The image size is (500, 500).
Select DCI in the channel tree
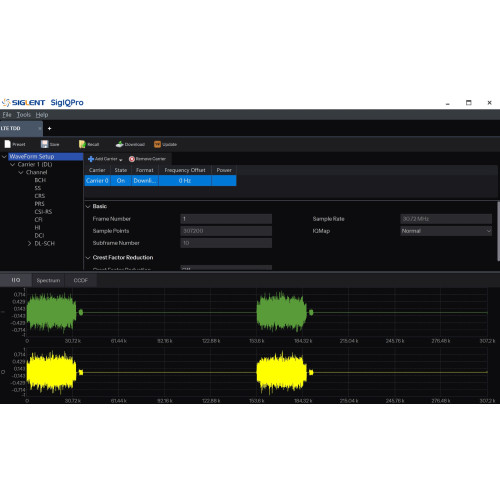[39, 236]
